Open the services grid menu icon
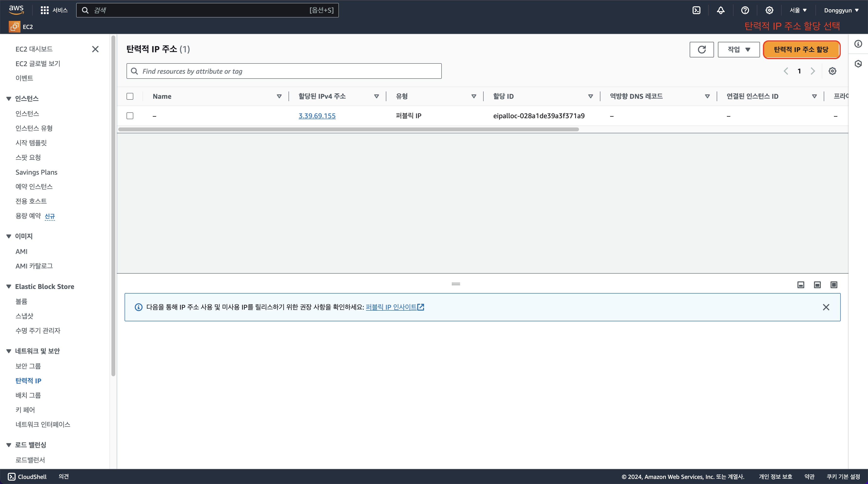Image resolution: width=868 pixels, height=484 pixels. [x=45, y=10]
